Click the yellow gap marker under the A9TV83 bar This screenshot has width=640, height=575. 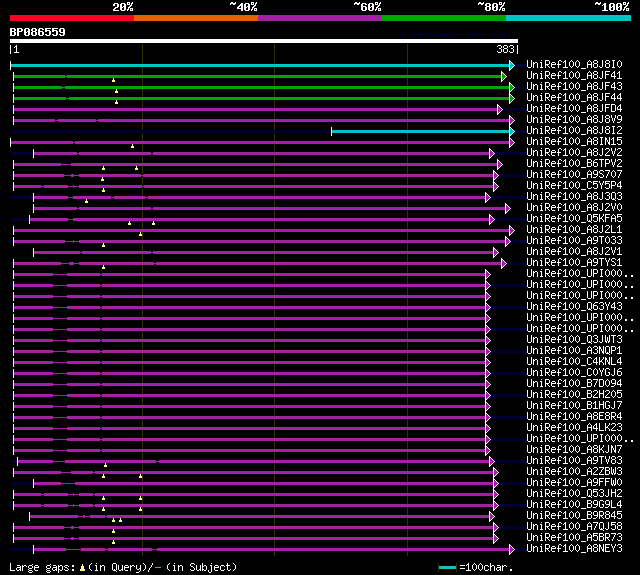105,465
